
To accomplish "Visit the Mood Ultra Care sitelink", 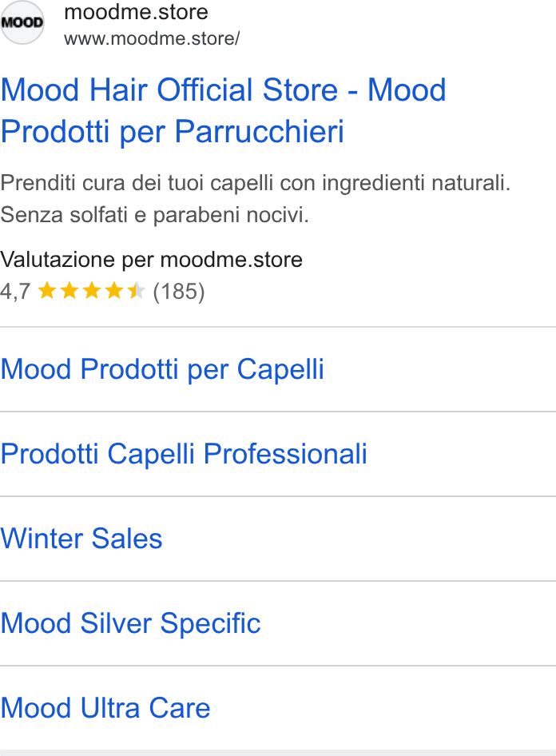I will coord(105,708).
